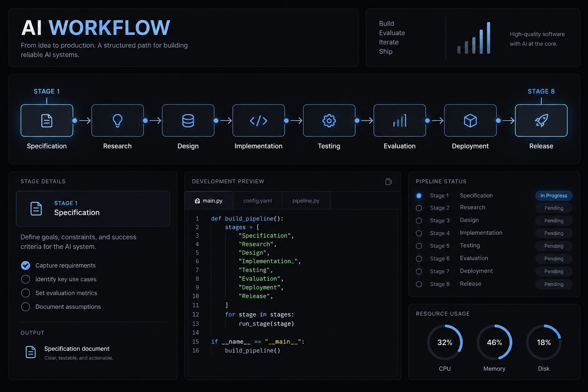Image resolution: width=588 pixels, height=392 pixels.
Task: Open the config.yaml tab
Action: tap(258, 200)
